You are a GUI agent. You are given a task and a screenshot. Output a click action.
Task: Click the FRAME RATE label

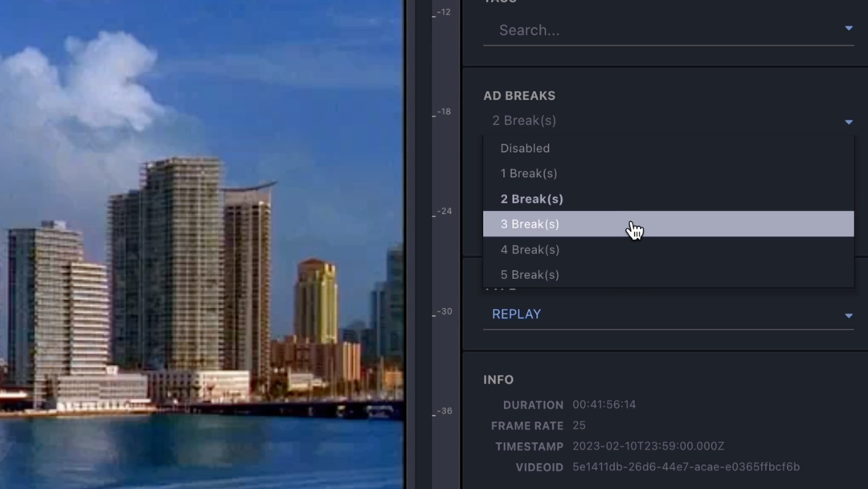tap(527, 426)
